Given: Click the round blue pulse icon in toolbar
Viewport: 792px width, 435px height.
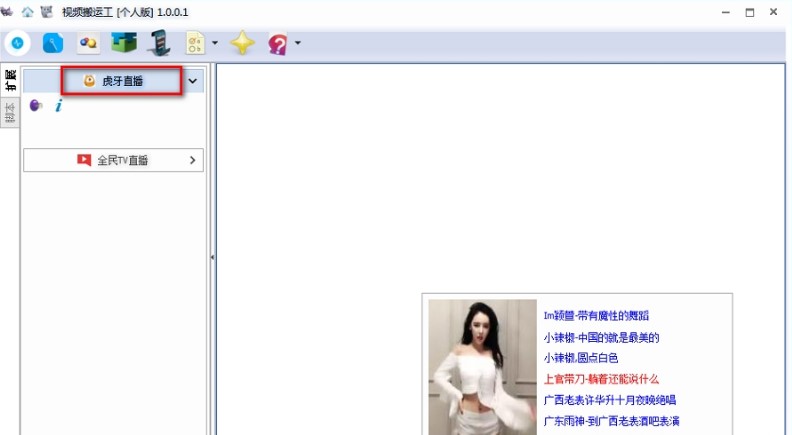Looking at the screenshot, I should click(x=17, y=43).
